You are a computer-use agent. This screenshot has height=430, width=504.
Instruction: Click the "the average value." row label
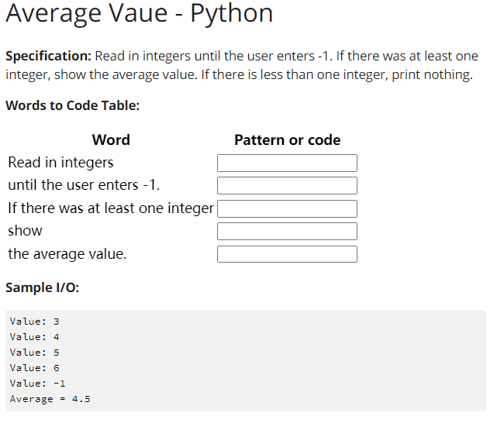click(67, 254)
